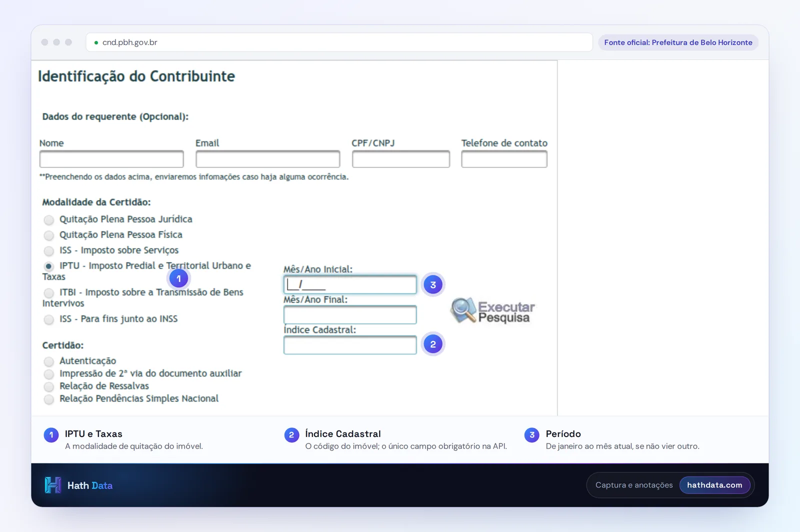The image size is (800, 532).
Task: Select Relação de Ressalvas radio
Action: click(48, 386)
